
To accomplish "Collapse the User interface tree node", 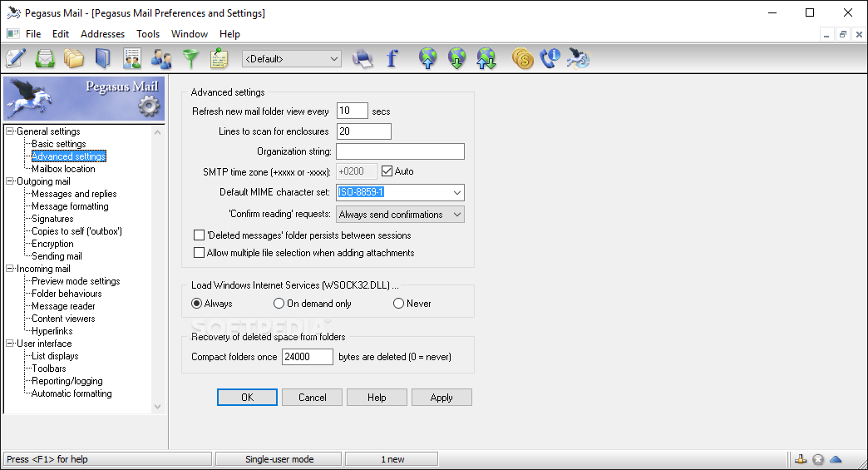I will coord(9,344).
